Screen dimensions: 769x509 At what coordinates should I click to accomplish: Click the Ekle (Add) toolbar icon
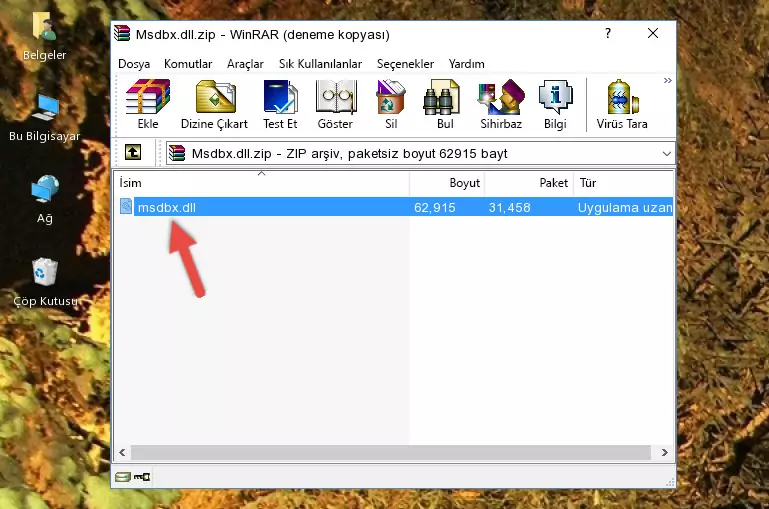pyautogui.click(x=148, y=104)
